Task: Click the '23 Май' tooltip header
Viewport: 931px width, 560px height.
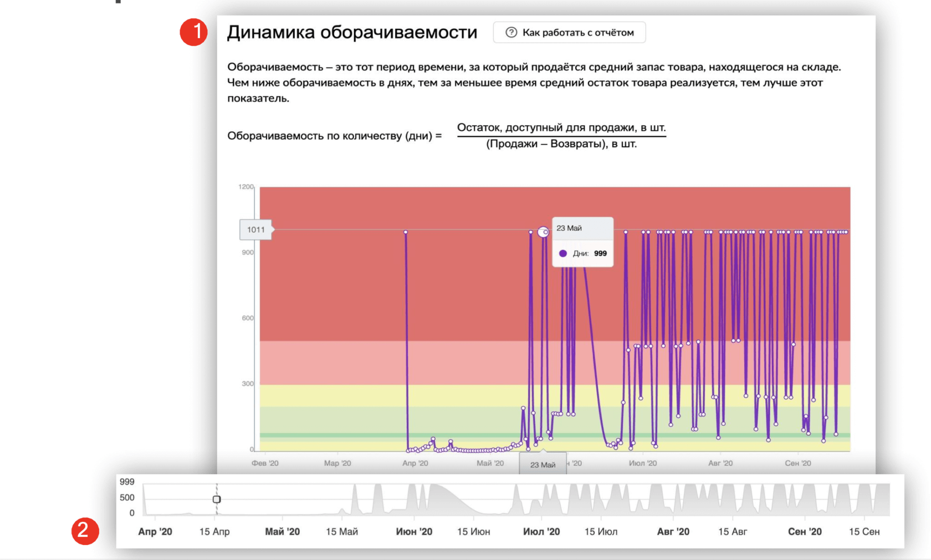Action: [569, 228]
